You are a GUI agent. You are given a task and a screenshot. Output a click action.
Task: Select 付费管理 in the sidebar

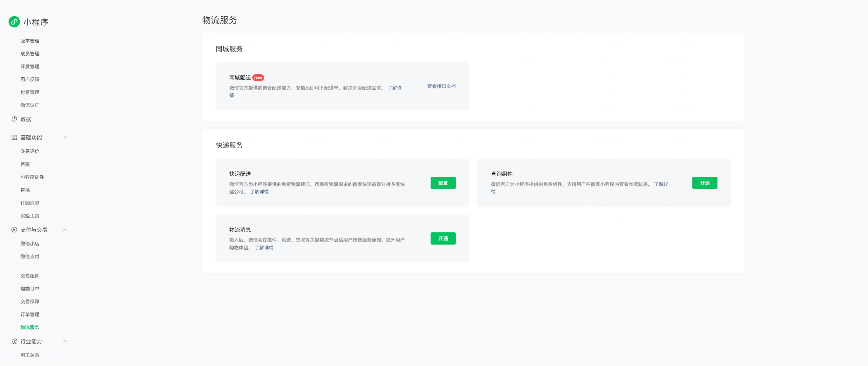pyautogui.click(x=30, y=92)
